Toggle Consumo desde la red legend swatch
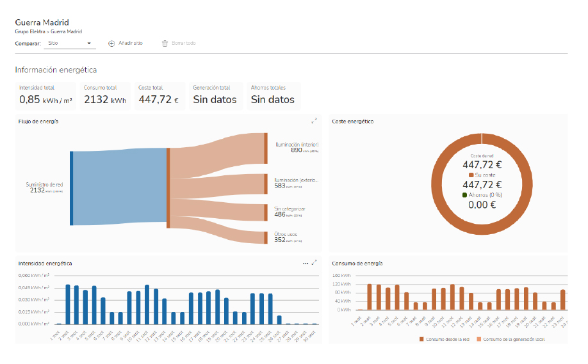Image resolution: width=588 pixels, height=364 pixels. (421, 339)
